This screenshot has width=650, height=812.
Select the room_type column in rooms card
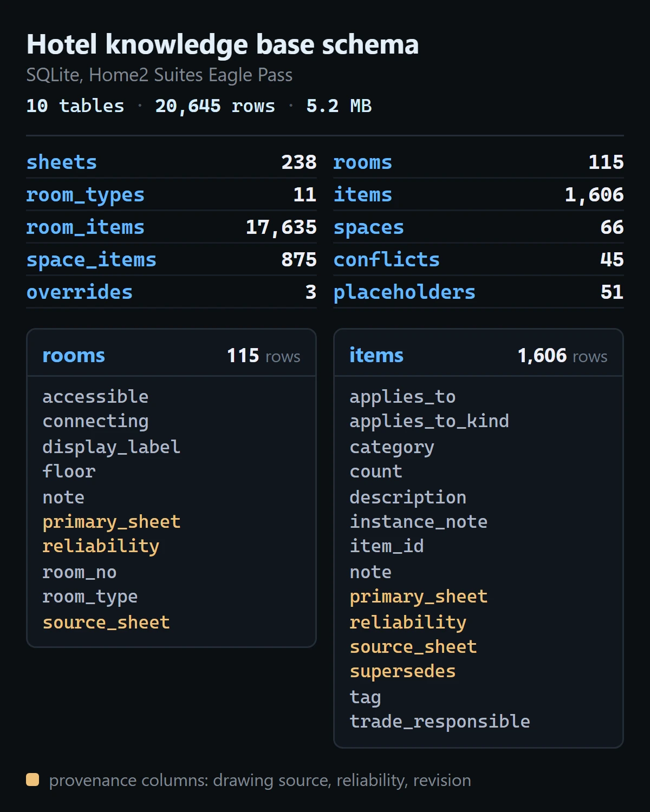click(90, 597)
